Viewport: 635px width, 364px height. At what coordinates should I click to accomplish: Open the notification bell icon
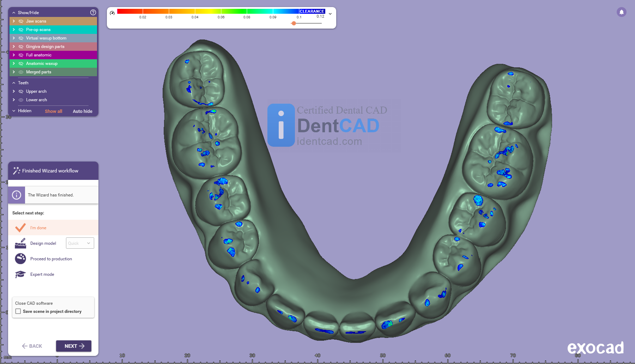point(621,12)
